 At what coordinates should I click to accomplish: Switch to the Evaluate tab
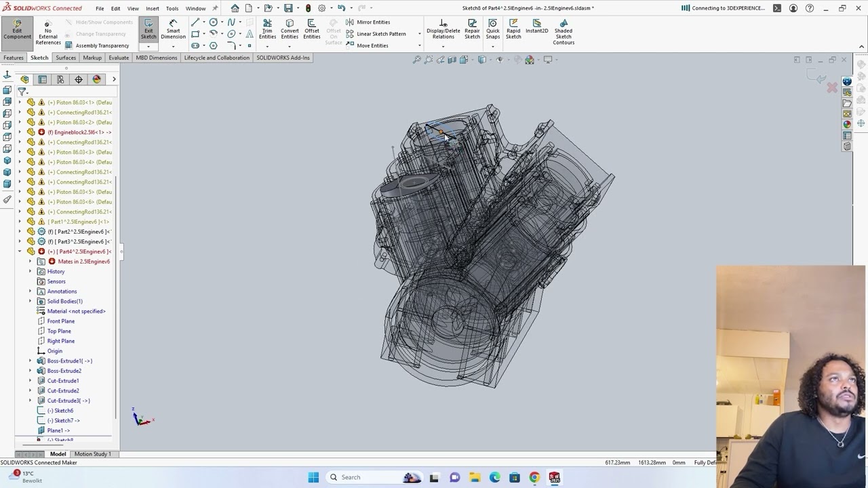119,58
